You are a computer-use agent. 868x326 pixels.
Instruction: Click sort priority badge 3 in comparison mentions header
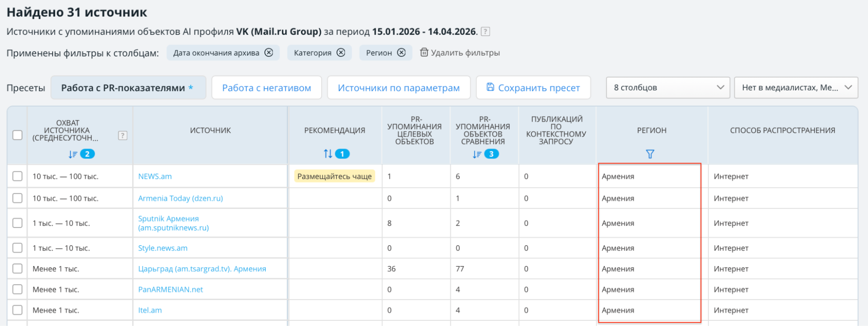coord(492,154)
